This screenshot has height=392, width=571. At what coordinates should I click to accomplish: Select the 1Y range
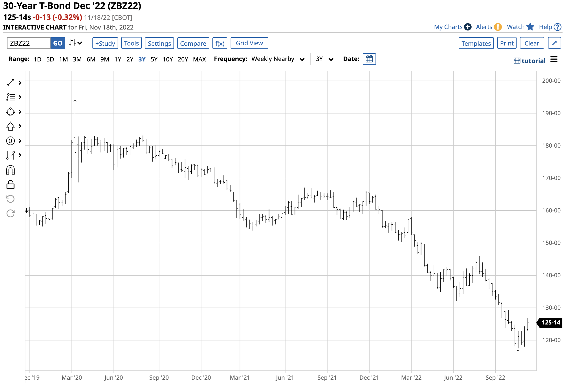(118, 59)
